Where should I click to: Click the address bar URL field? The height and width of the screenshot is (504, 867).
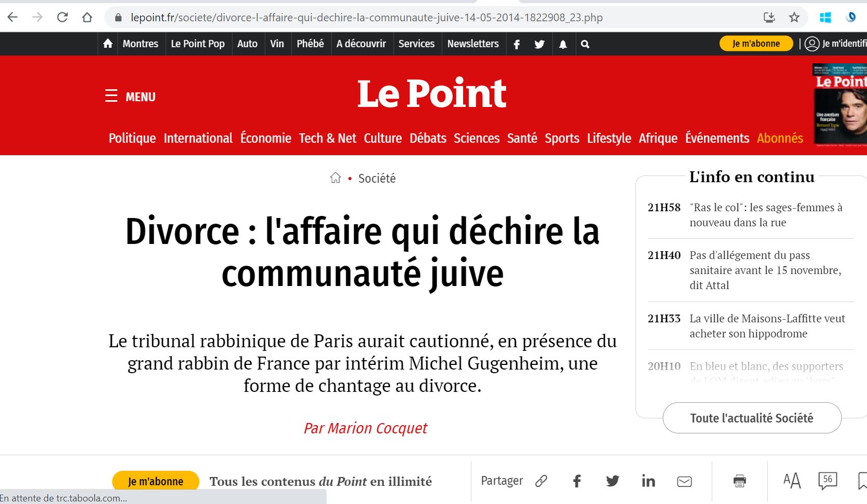pos(366,18)
